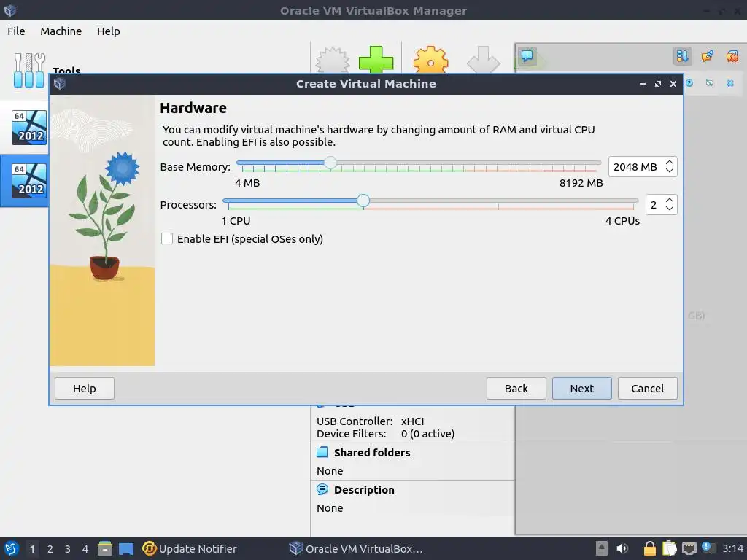The image size is (747, 560).
Task: Decrease Processors count with the down arrow
Action: pos(670,209)
